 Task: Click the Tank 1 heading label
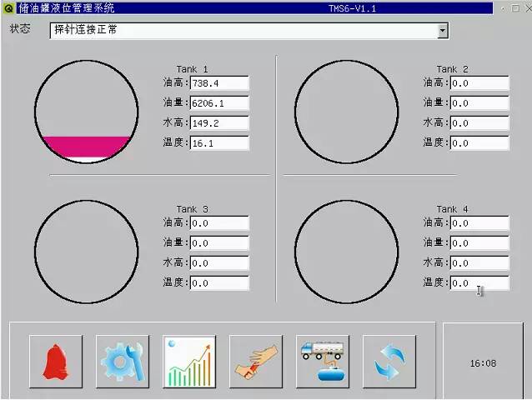(192, 69)
